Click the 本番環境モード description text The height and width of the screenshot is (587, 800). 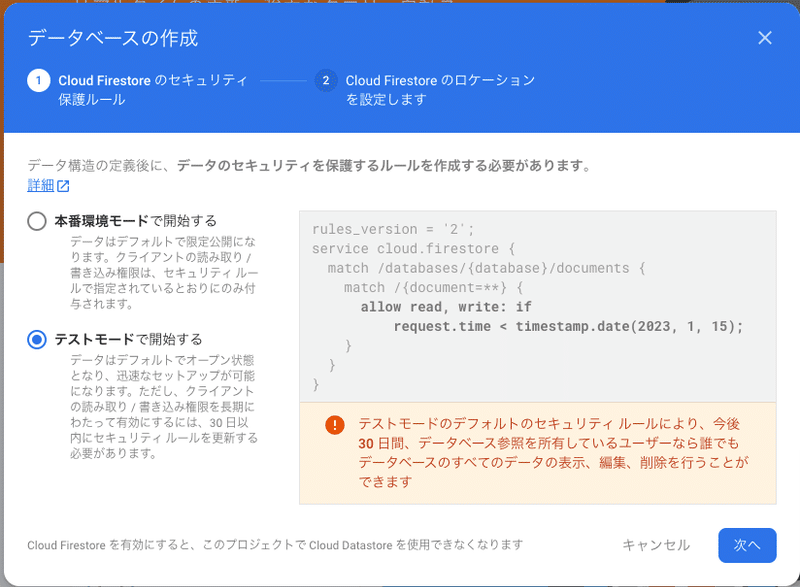click(164, 273)
